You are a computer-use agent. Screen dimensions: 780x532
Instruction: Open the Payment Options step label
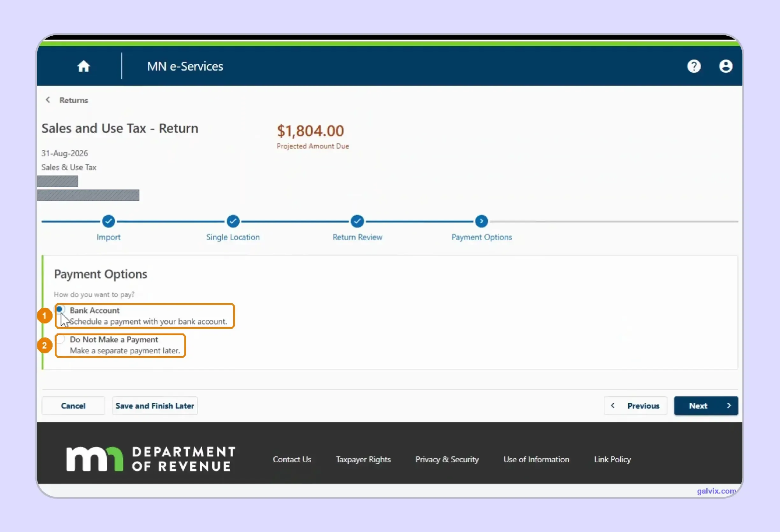(x=481, y=237)
